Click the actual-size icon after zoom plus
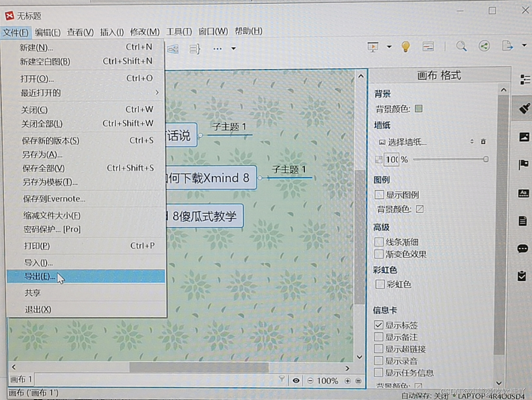 pyautogui.click(x=358, y=381)
